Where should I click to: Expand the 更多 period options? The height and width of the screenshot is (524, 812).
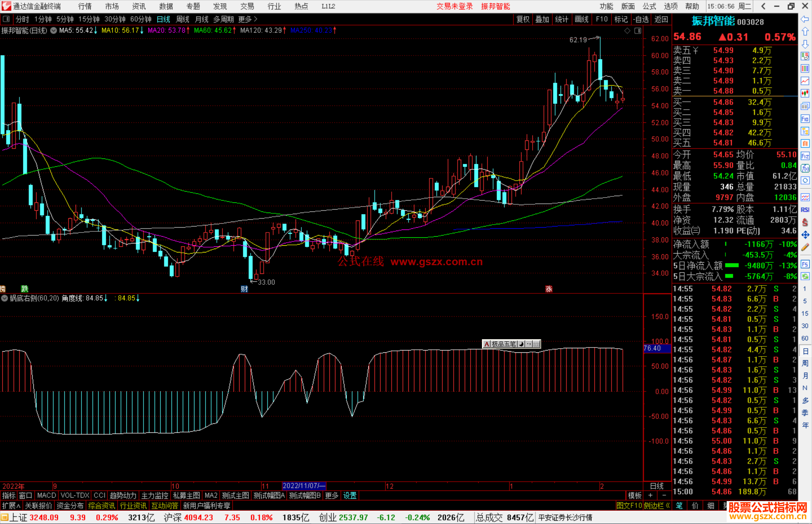(x=247, y=19)
